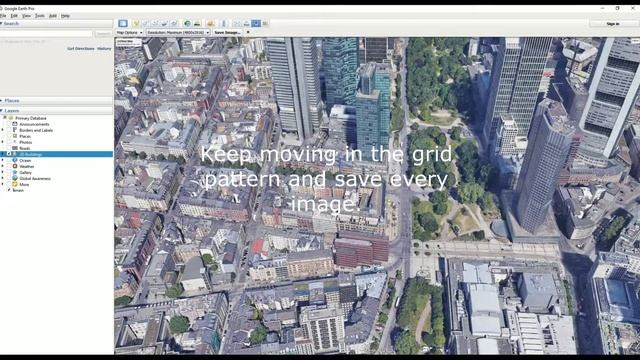
Task: Toggle sunlight across the landscape icon
Action: [197, 23]
